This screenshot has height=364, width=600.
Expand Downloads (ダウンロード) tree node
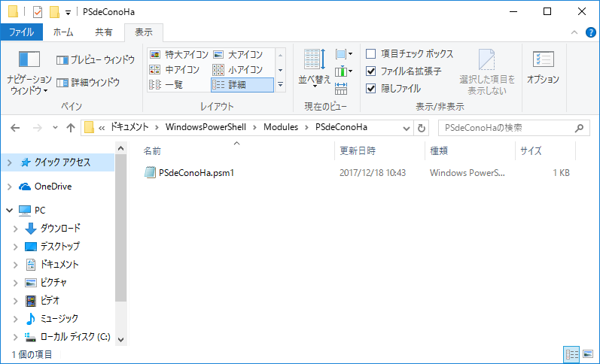coord(16,229)
